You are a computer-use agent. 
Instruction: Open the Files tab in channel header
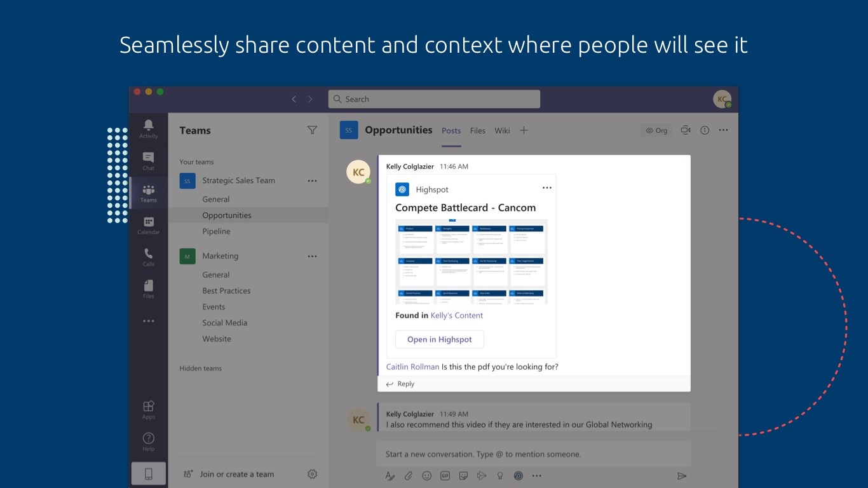tap(478, 130)
